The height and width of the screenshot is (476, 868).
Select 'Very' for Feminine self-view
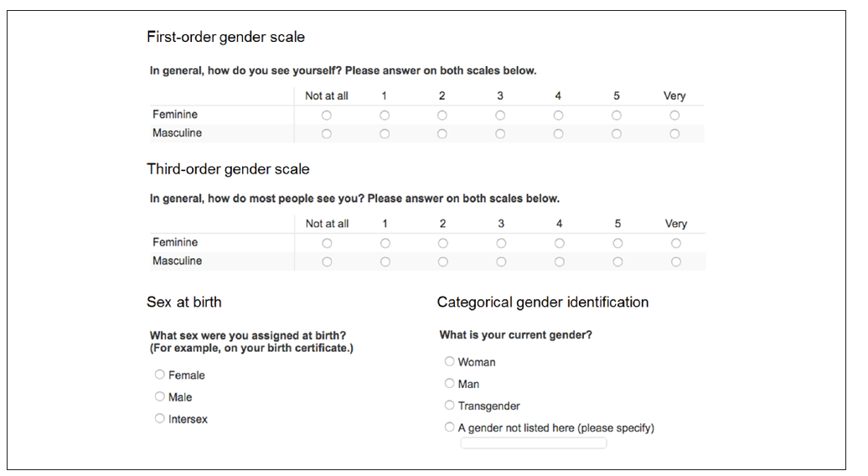point(674,116)
